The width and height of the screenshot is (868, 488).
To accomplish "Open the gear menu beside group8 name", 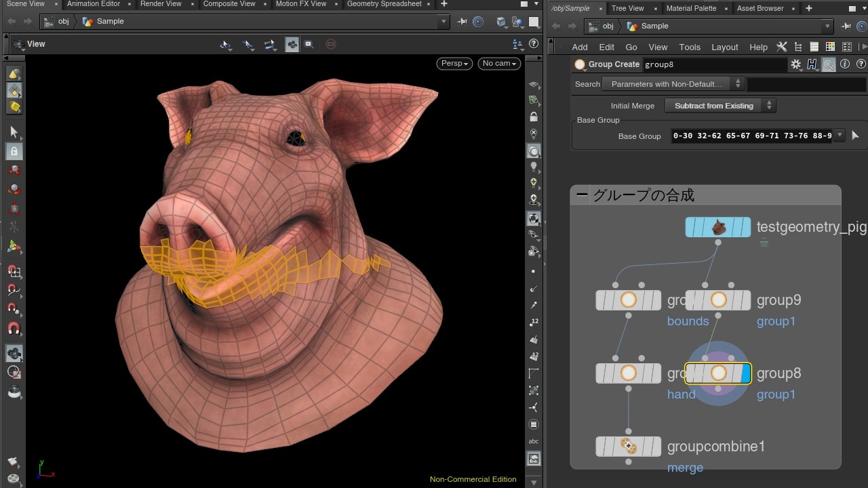I will coord(796,64).
